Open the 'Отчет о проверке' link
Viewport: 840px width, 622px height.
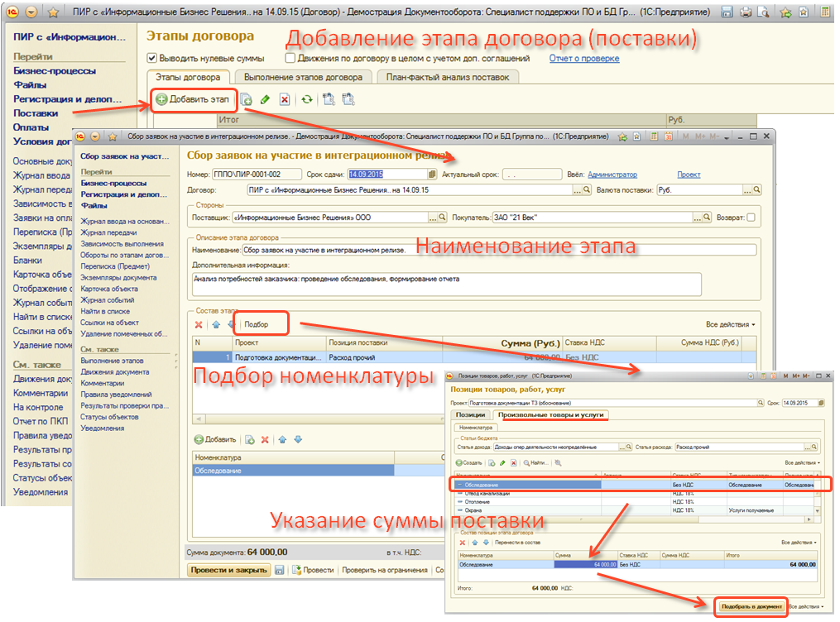coord(583,59)
